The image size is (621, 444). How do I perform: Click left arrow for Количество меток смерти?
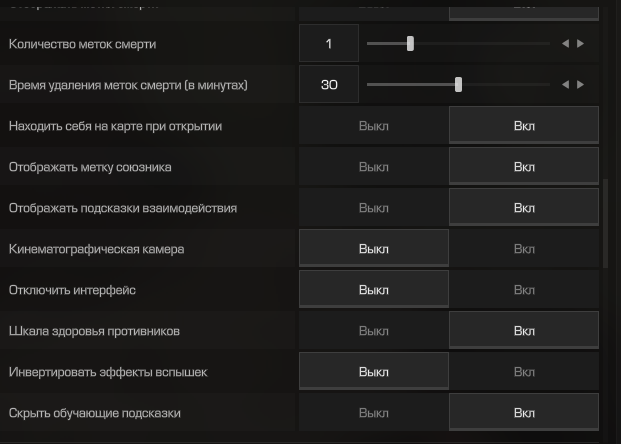(x=565, y=44)
